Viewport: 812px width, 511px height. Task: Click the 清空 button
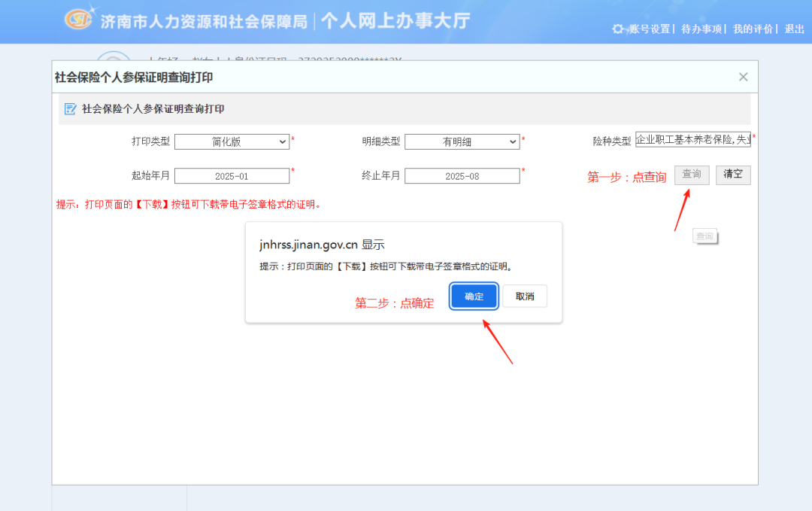pyautogui.click(x=733, y=175)
